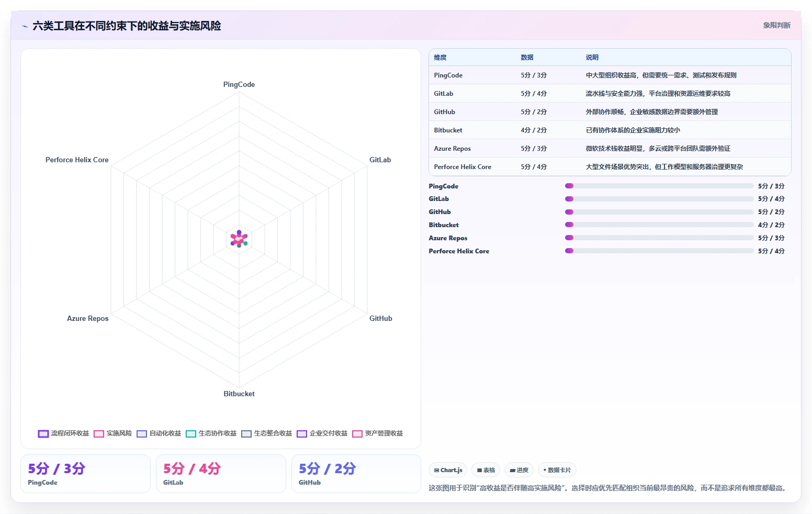
Task: Click the Perforce Helix Core progress bar
Action: click(x=659, y=251)
